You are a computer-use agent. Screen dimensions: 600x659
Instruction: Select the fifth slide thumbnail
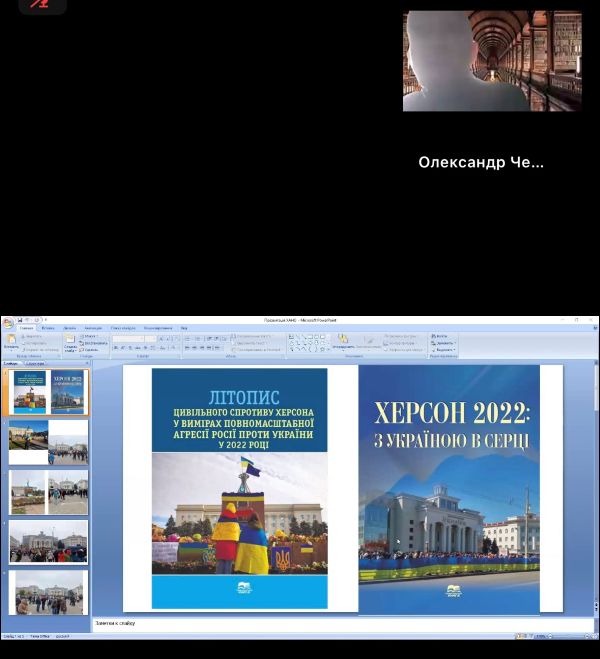coord(48,592)
